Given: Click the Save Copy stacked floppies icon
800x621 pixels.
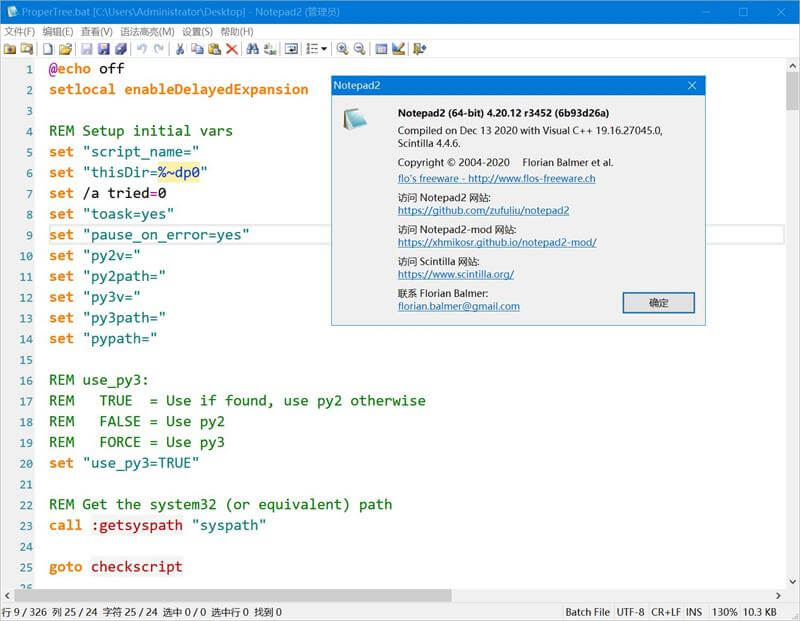Looking at the screenshot, I should pos(120,49).
